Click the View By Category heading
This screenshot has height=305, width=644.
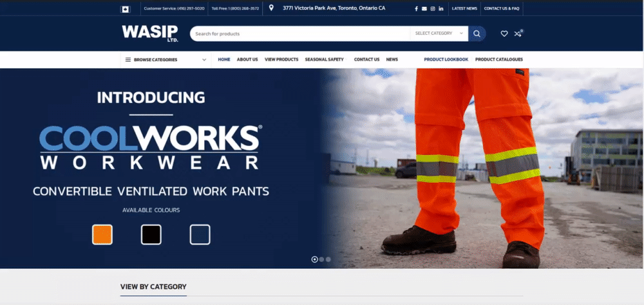click(x=153, y=287)
